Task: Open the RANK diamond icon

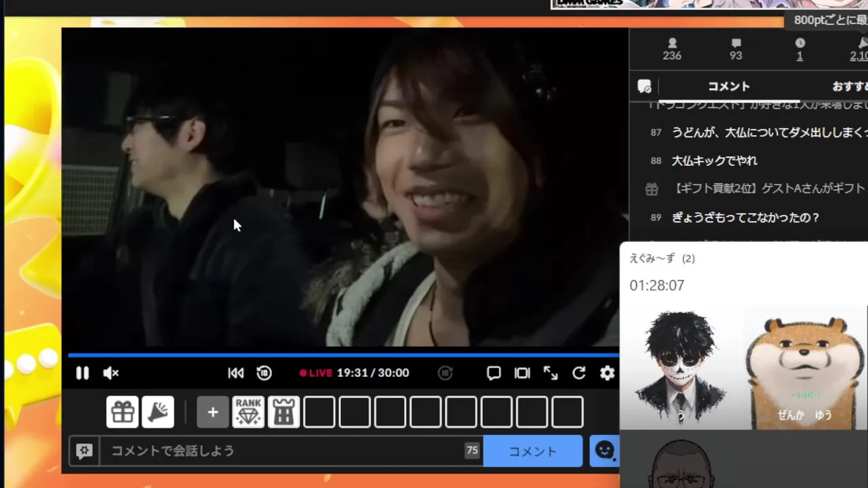Action: click(248, 412)
